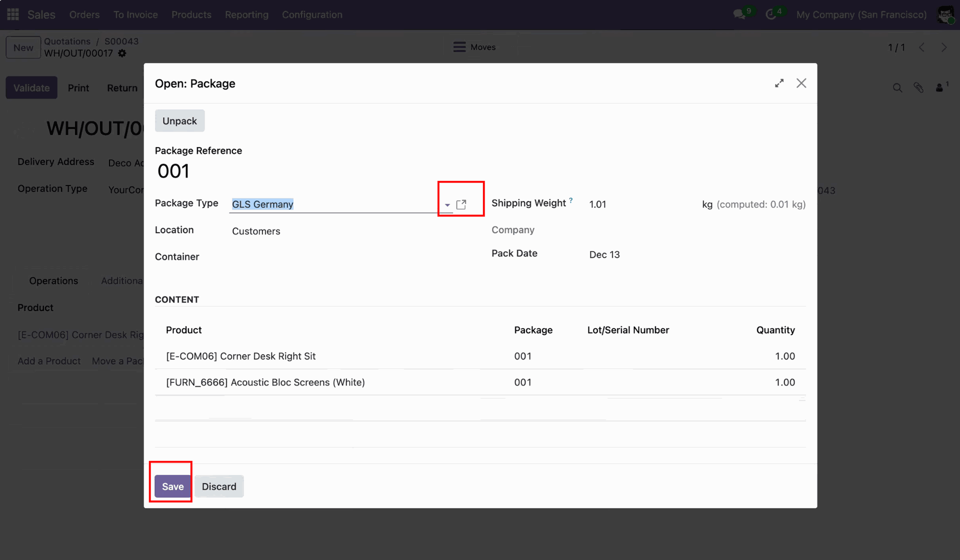The height and width of the screenshot is (560, 960).
Task: Open Package Type external link icon
Action: [461, 204]
